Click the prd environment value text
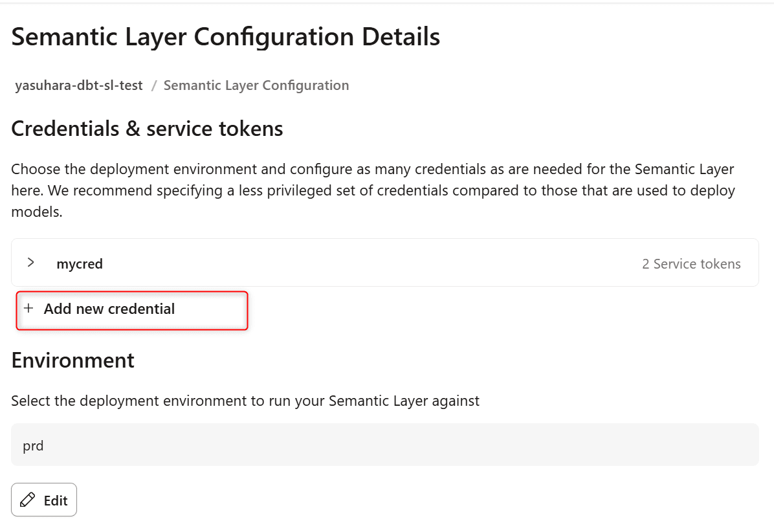Viewport: 774px width, 532px height. 33,445
